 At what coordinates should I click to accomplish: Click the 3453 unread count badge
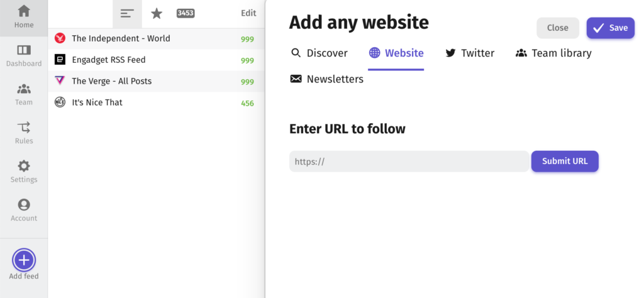coord(186,14)
